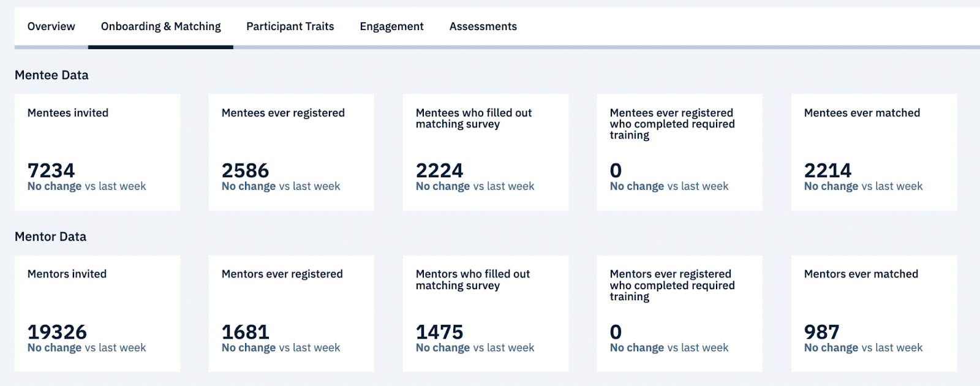Open the Assessments tab
Screen dimensions: 980x386
[x=483, y=26]
